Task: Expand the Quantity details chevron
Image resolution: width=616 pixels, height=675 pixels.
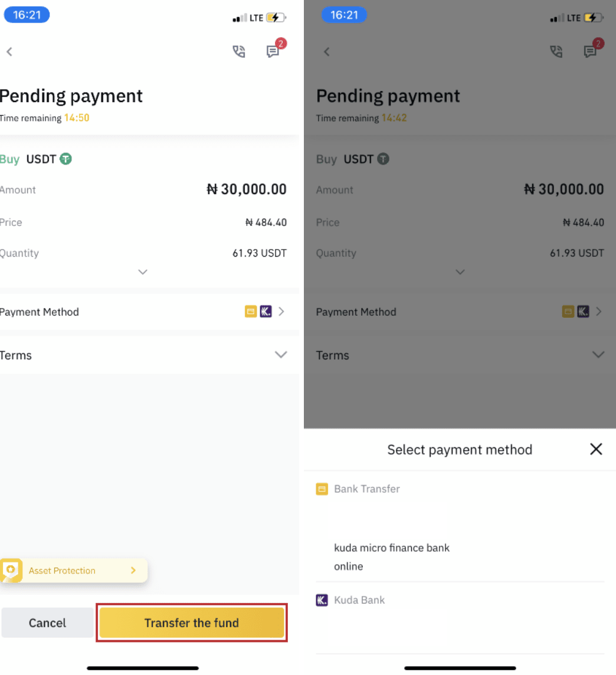Action: pos(142,272)
